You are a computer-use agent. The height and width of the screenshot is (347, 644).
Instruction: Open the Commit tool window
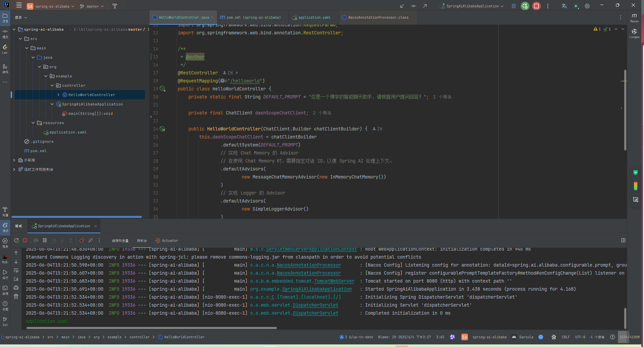point(5,33)
